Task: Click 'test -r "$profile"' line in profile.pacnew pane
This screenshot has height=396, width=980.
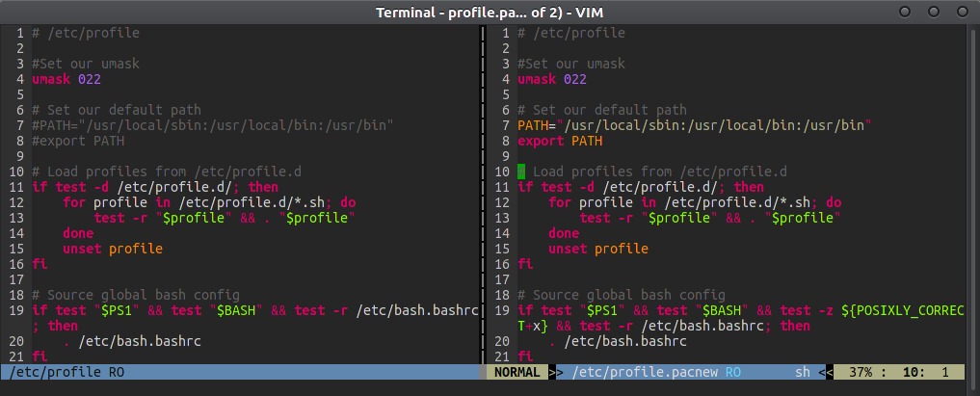Action: [710, 218]
